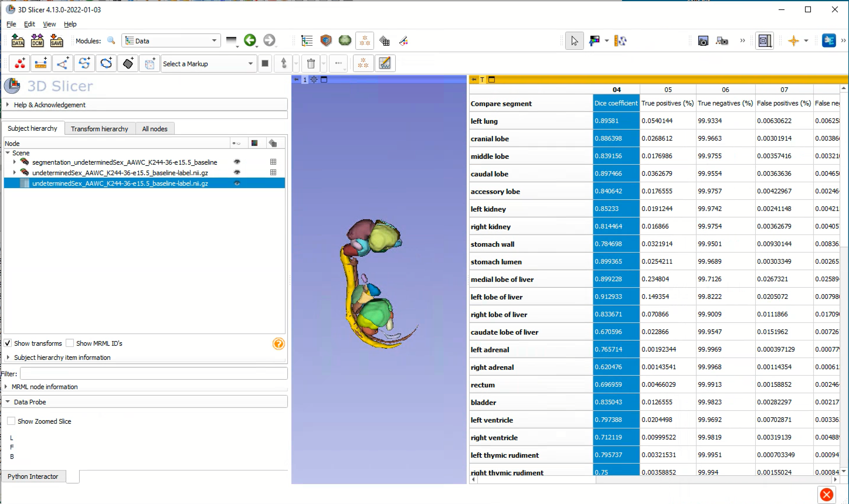Click the module search magnifier icon
This screenshot has height=504, width=849.
tap(111, 41)
